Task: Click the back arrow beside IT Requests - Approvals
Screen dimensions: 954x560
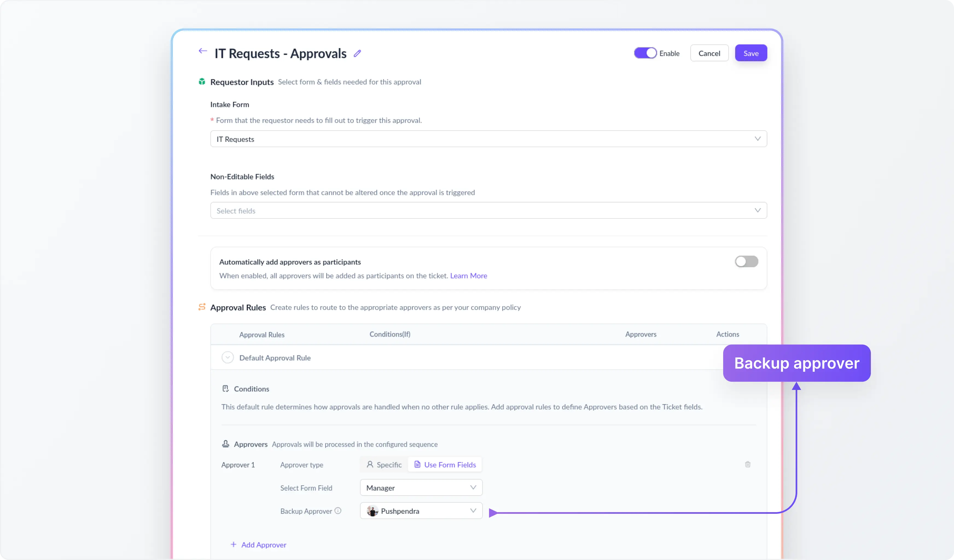Action: pos(203,51)
